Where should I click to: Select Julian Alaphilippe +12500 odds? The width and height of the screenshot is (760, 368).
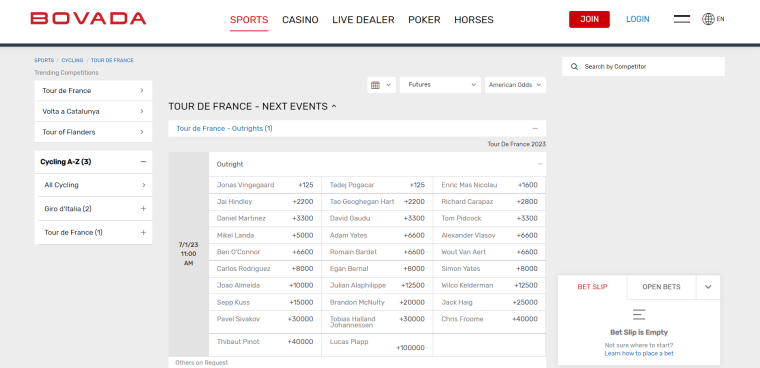tap(377, 286)
